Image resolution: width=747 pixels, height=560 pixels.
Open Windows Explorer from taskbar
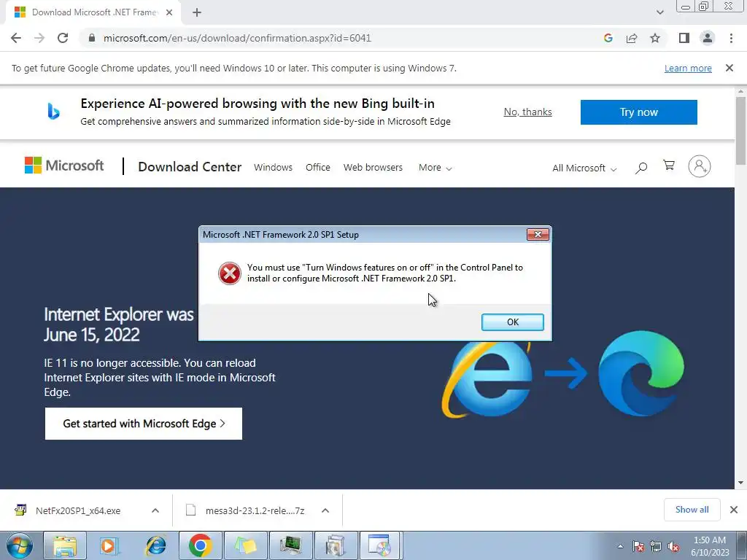65,545
